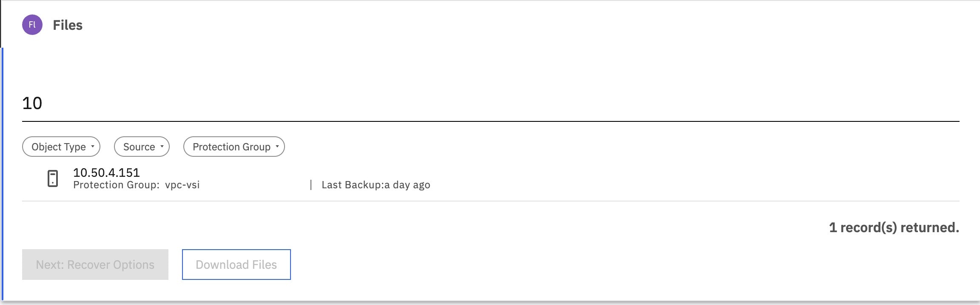The height and width of the screenshot is (305, 980).
Task: Open the Object Type filter dropdown
Action: click(x=61, y=147)
